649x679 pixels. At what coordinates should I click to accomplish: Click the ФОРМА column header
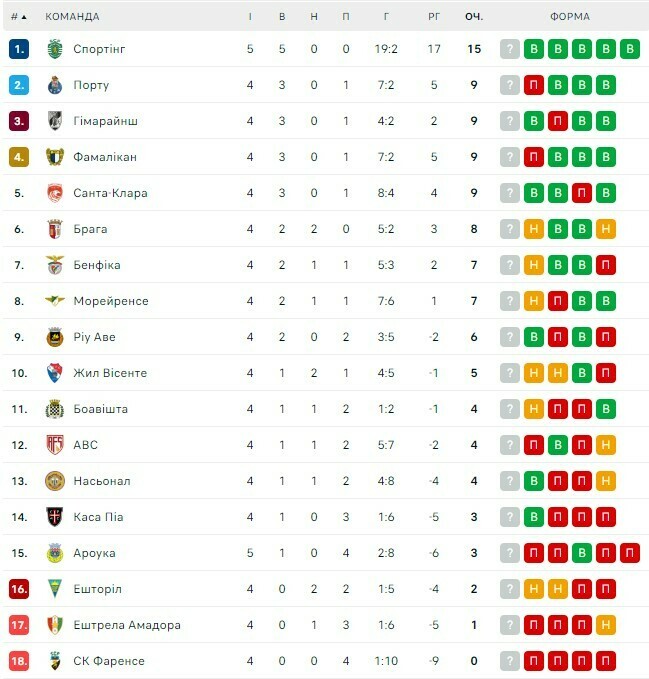click(570, 17)
